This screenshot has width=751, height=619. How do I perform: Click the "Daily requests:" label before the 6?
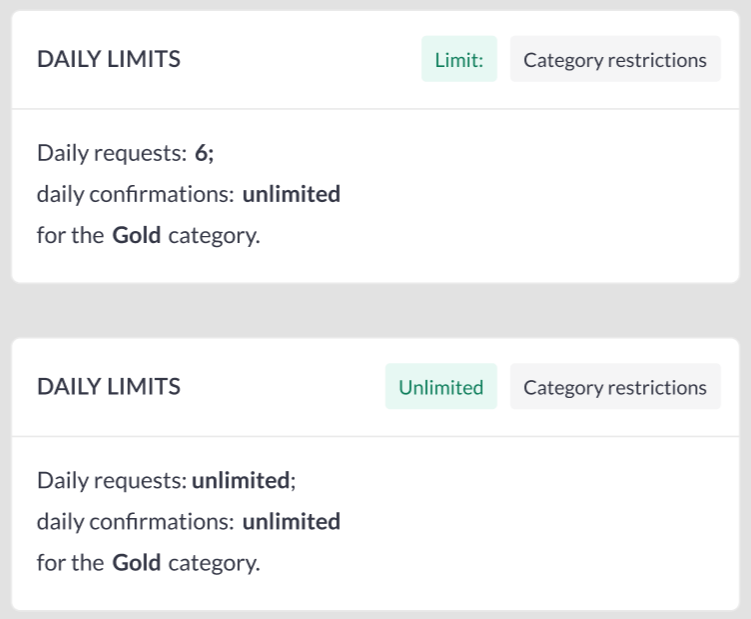click(112, 154)
